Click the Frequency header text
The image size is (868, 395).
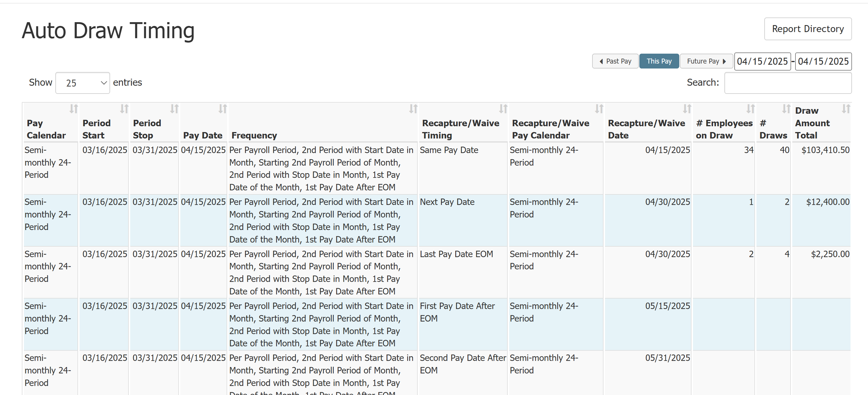coord(254,135)
